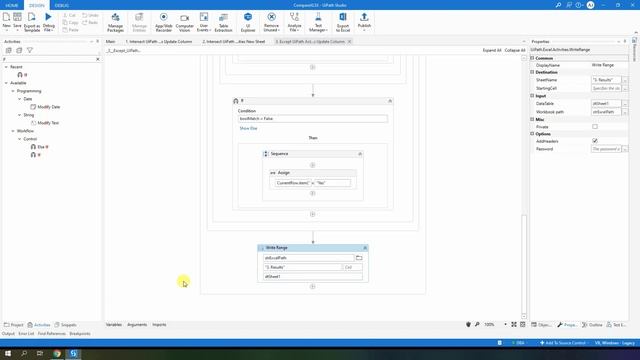Click the If Condition input field
This screenshot has height=360, width=640.
pos(313,119)
